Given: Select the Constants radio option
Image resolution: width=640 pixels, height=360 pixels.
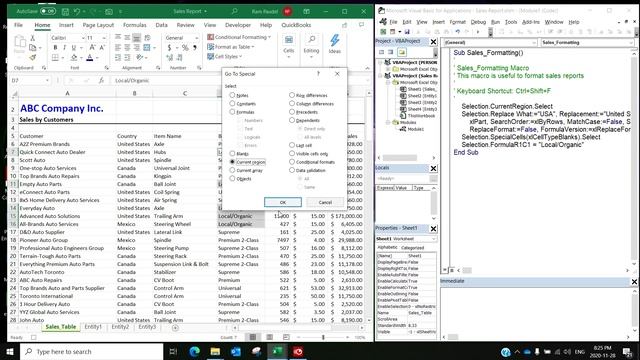Looking at the screenshot, I should pyautogui.click(x=232, y=103).
